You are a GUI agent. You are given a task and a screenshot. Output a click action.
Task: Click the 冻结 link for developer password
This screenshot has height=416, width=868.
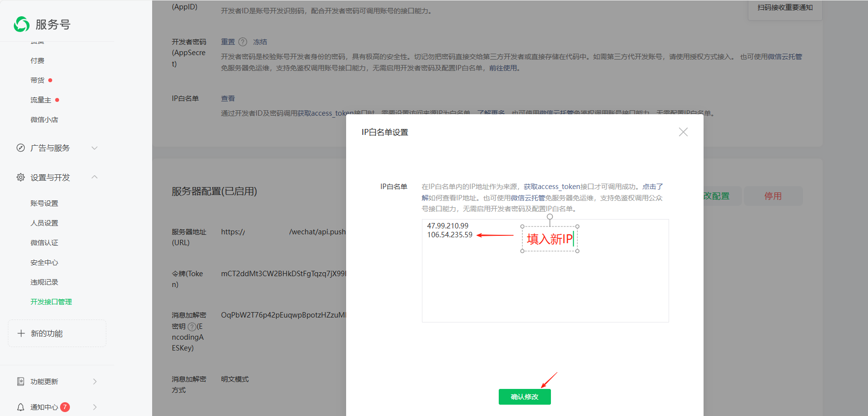click(x=260, y=42)
